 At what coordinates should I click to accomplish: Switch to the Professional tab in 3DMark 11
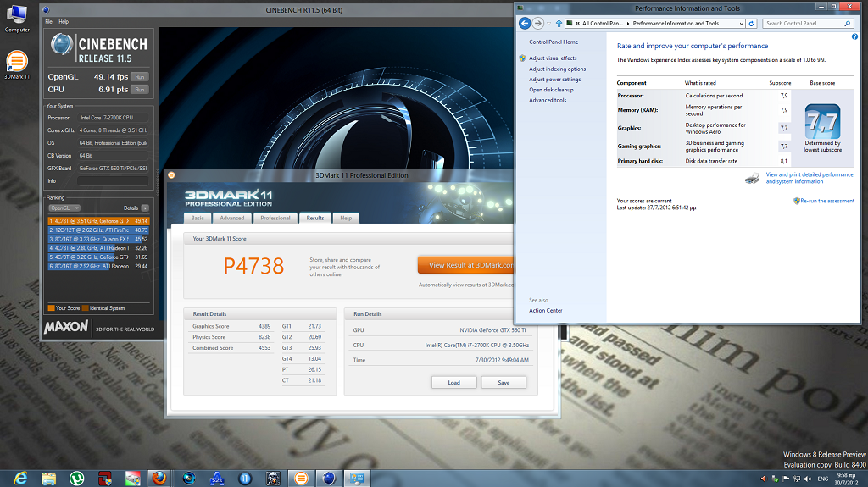pos(275,218)
